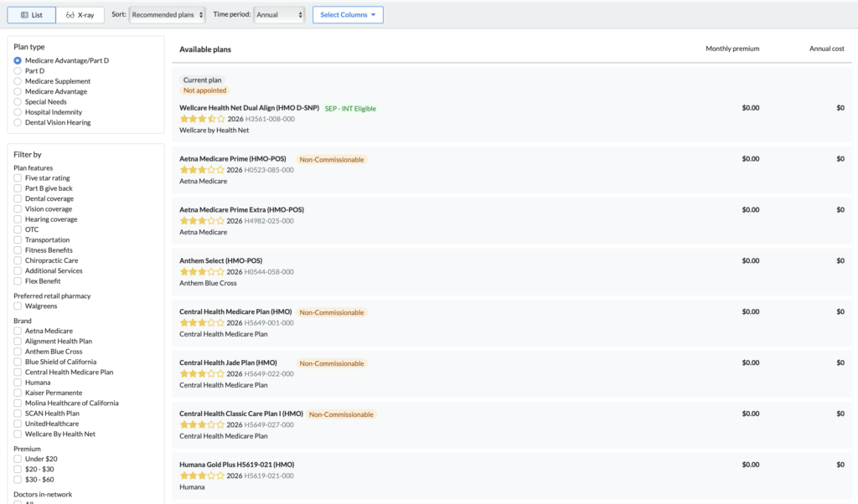Click the Anthem Select star rating
The image size is (858, 504).
pos(202,272)
